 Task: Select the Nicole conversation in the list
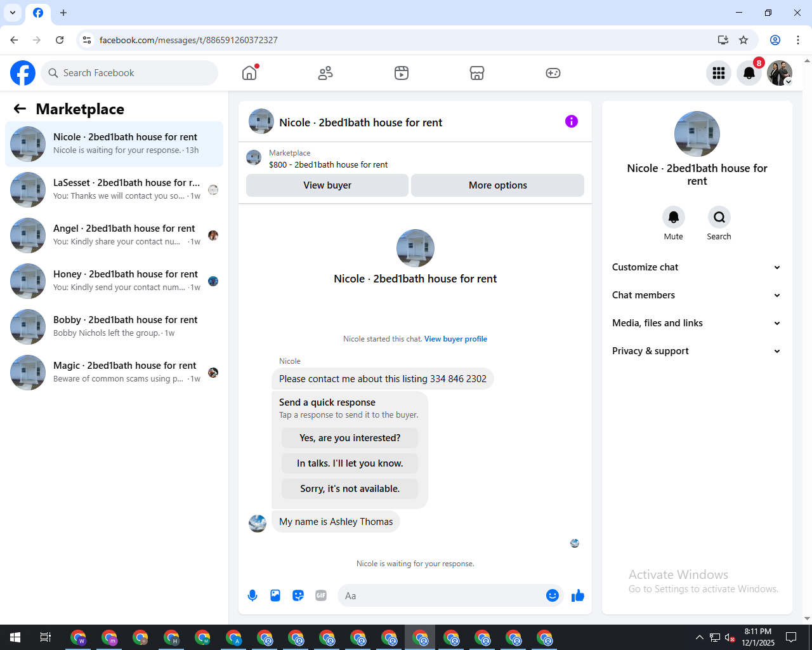(x=114, y=144)
